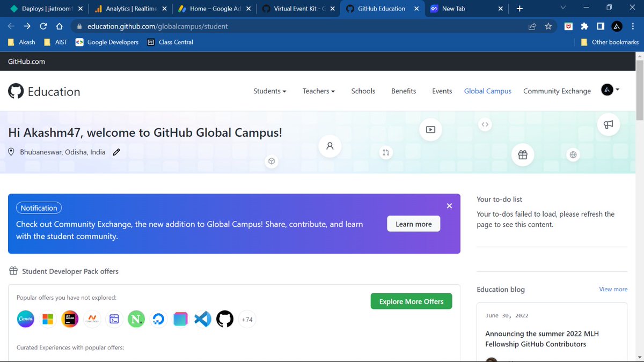
Task: Click the megaphone bubble icon in banner
Action: [608, 124]
